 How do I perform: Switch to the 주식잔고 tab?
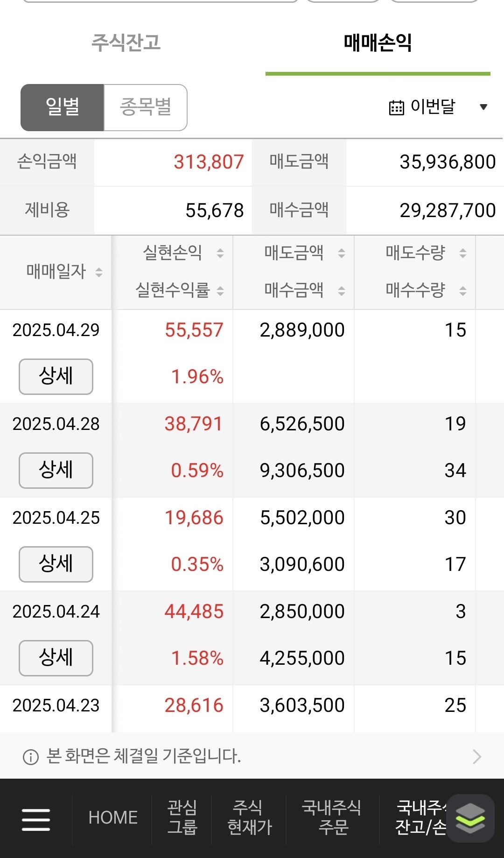pyautogui.click(x=126, y=42)
